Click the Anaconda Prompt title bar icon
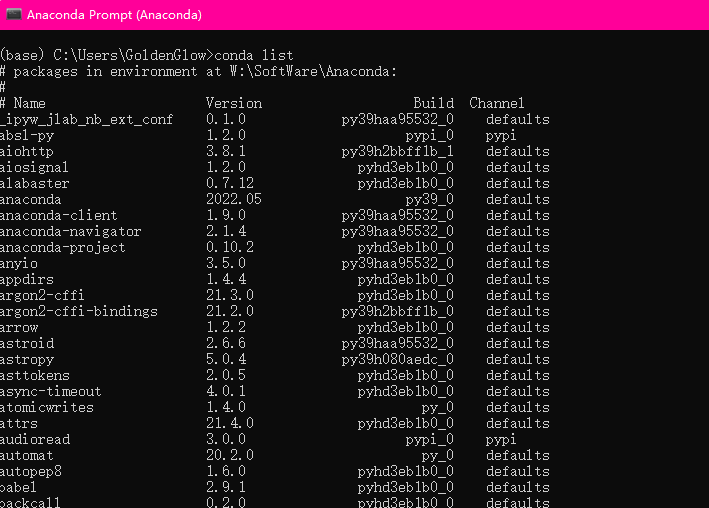 pos(14,14)
